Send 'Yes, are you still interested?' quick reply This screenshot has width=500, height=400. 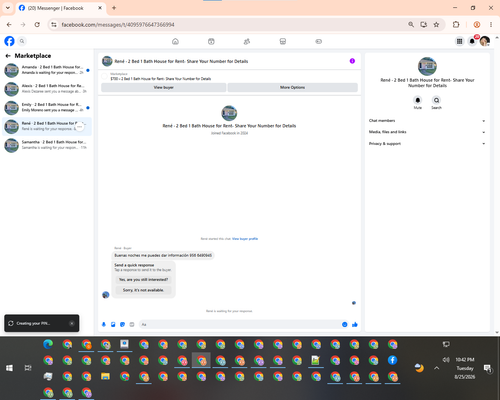pos(143,280)
